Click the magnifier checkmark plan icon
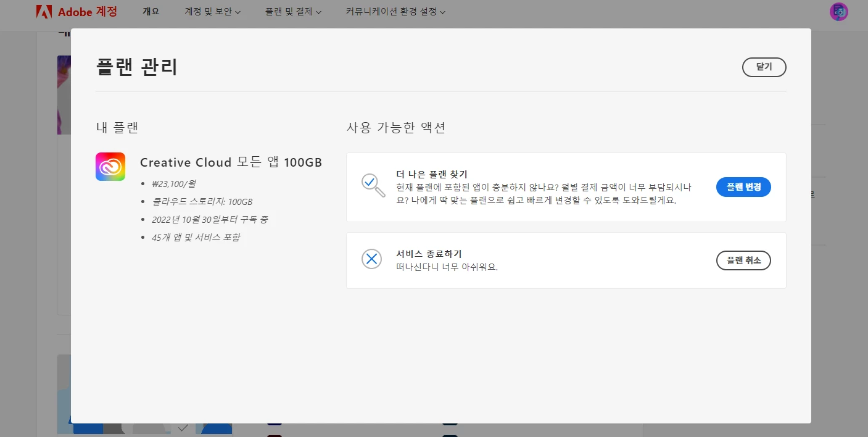The width and height of the screenshot is (868, 437). 373,185
